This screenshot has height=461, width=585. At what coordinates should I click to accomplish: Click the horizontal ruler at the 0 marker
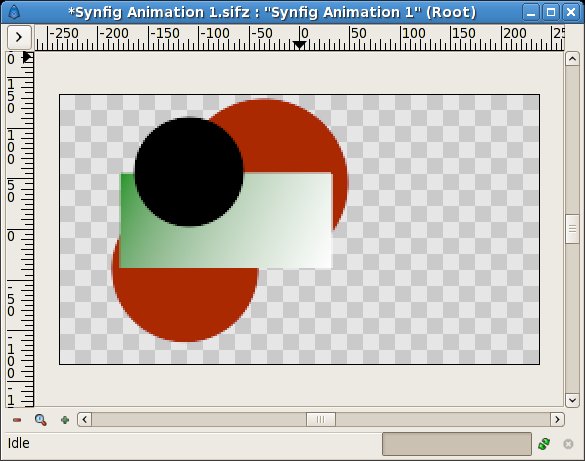(x=300, y=38)
